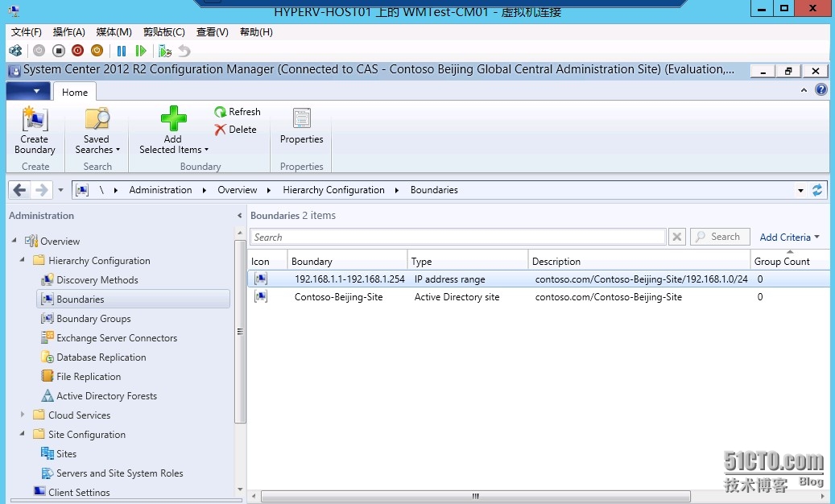The height and width of the screenshot is (504, 835).
Task: Select Active Directory Forests in the tree
Action: 106,396
